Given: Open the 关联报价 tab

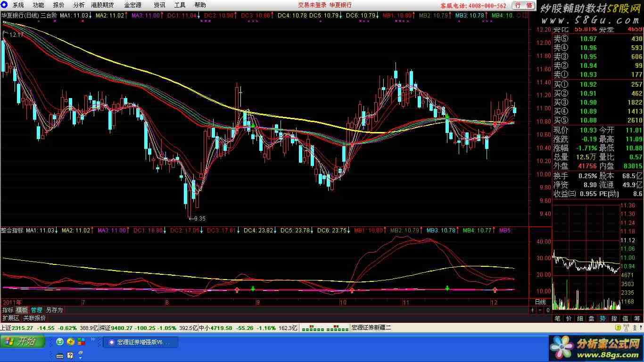Looking at the screenshot, I should [x=35, y=318].
